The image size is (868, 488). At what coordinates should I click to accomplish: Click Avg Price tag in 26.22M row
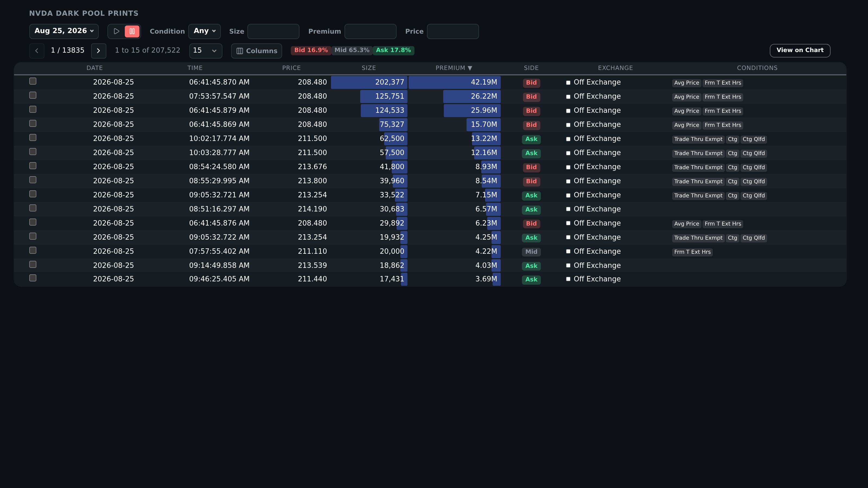pos(687,97)
